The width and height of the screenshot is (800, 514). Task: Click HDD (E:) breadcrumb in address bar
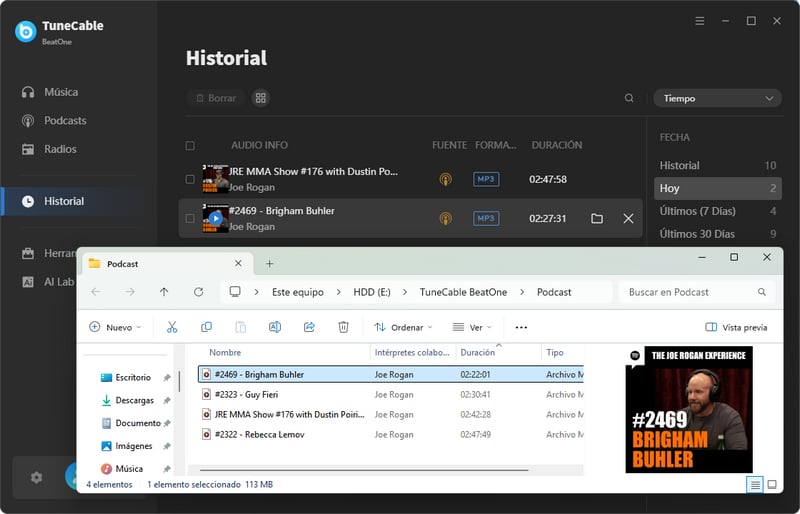point(372,292)
